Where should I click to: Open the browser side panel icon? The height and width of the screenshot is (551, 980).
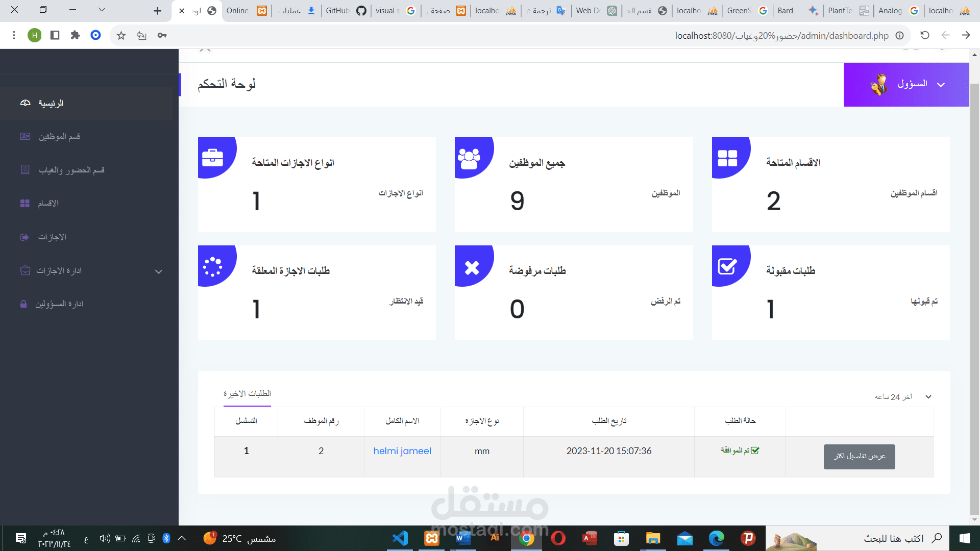(x=55, y=35)
